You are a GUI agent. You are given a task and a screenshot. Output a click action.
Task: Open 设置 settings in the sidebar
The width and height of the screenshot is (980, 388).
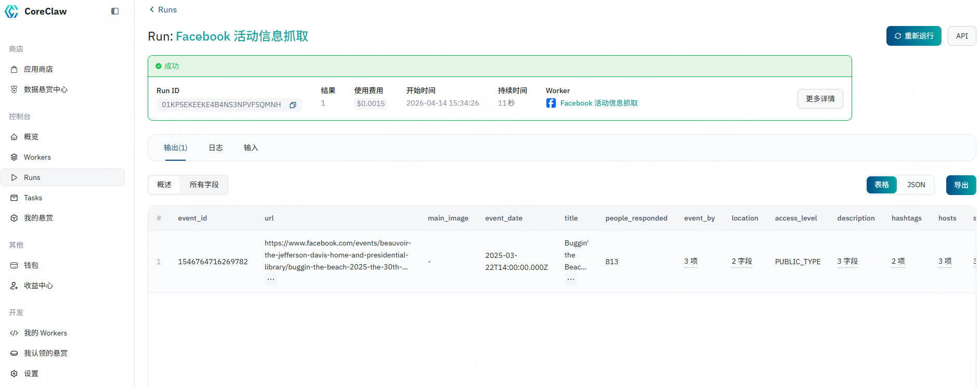(31, 373)
